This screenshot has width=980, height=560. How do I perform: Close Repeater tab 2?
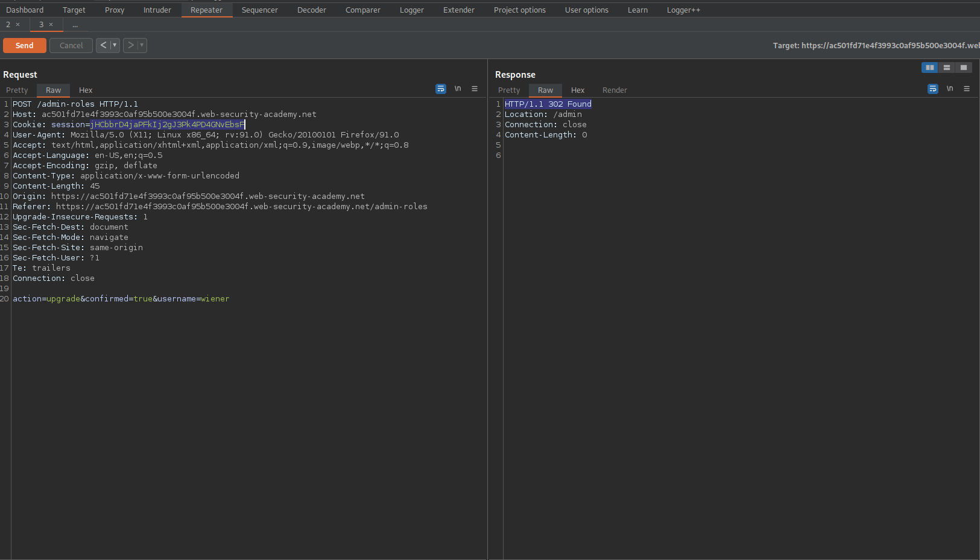pyautogui.click(x=18, y=25)
